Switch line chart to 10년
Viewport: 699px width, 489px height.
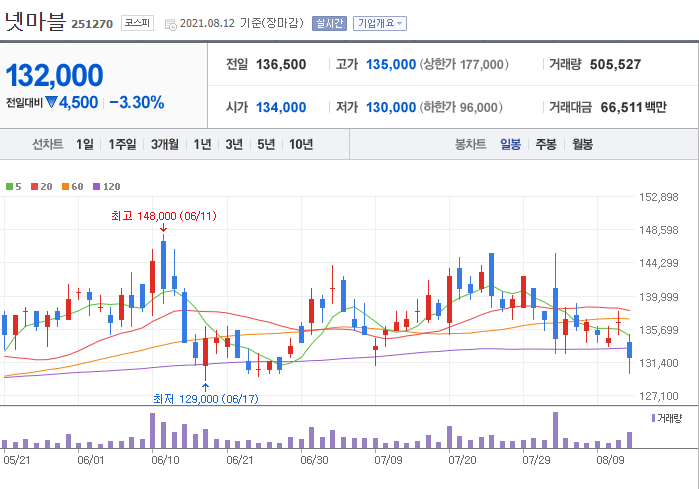click(x=301, y=144)
